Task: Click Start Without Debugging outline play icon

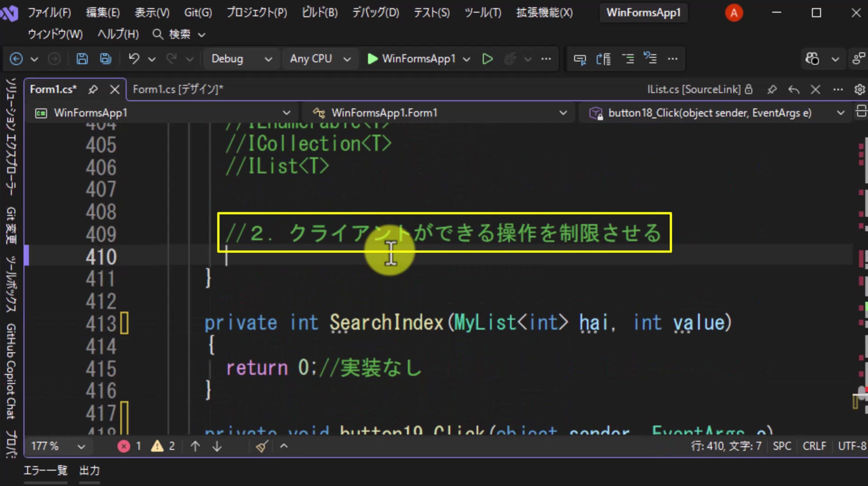Action: tap(487, 59)
